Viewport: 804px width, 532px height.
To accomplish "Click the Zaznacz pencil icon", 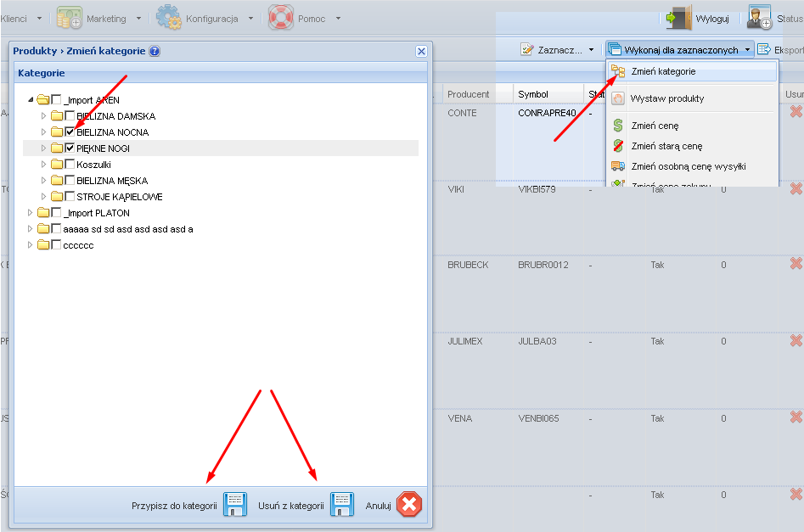I will [527, 49].
